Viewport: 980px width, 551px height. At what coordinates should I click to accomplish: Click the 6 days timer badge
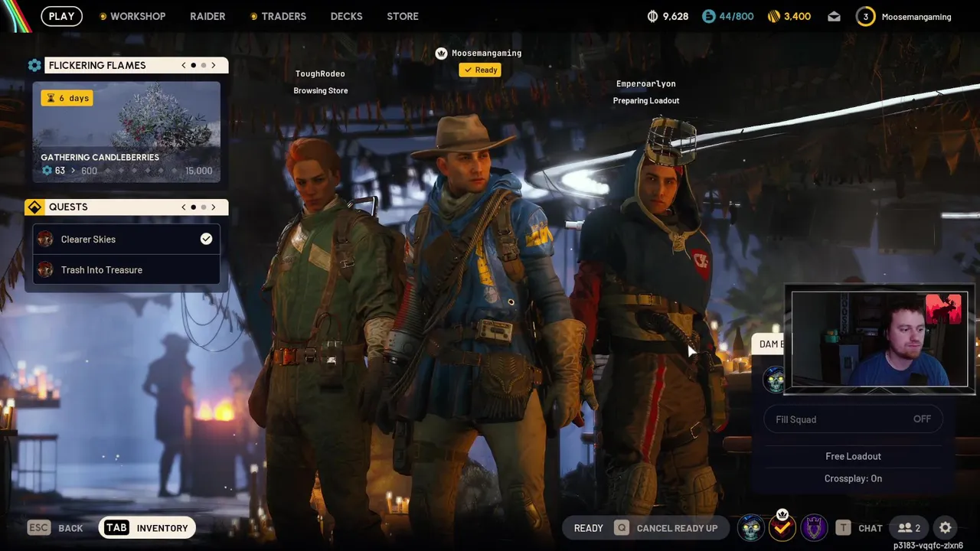(x=67, y=98)
